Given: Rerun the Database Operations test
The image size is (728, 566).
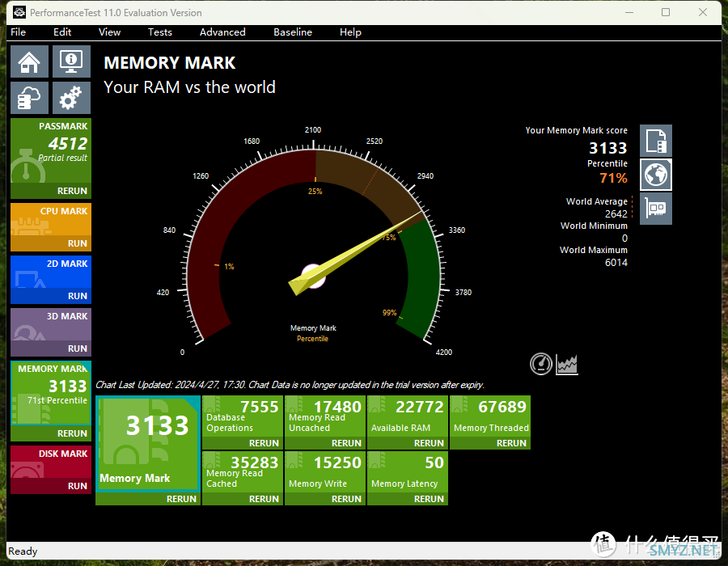Looking at the screenshot, I should point(243,443).
